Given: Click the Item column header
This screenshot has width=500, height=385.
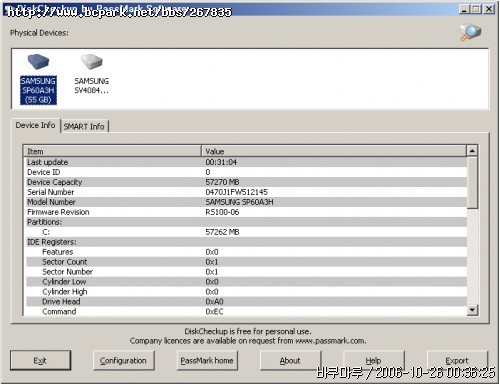Looking at the screenshot, I should click(x=112, y=151).
